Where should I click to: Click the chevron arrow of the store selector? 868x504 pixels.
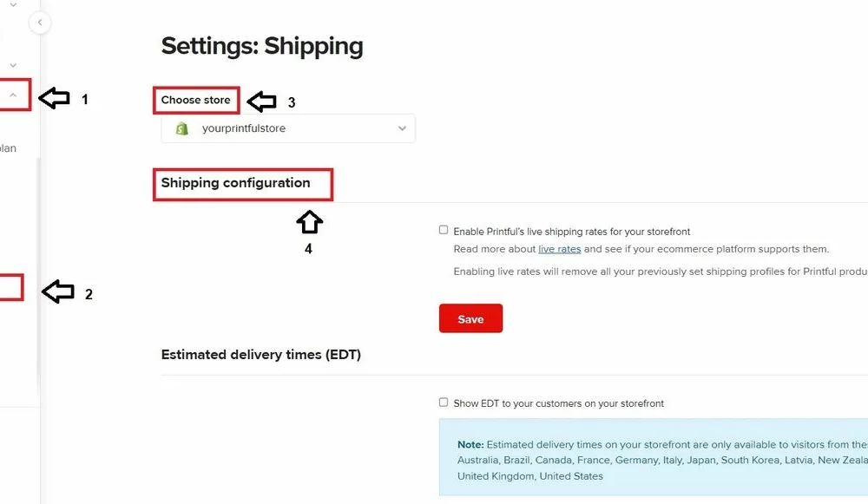(402, 128)
